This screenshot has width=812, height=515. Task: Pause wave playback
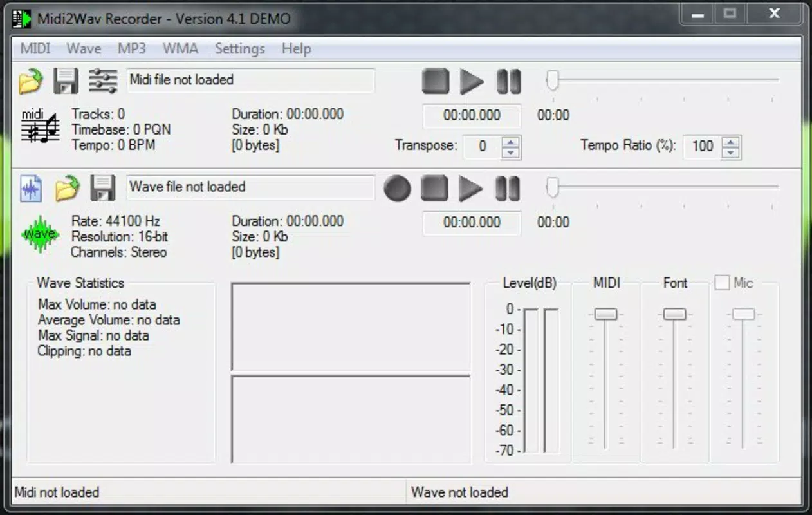coord(508,189)
